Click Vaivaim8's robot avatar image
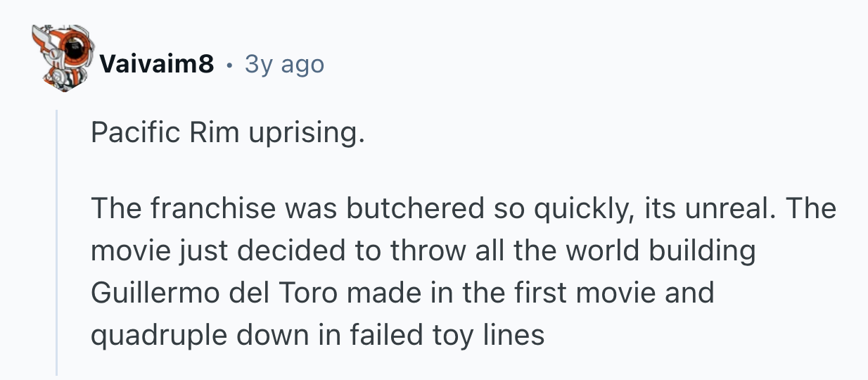868x380 pixels. click(x=61, y=61)
